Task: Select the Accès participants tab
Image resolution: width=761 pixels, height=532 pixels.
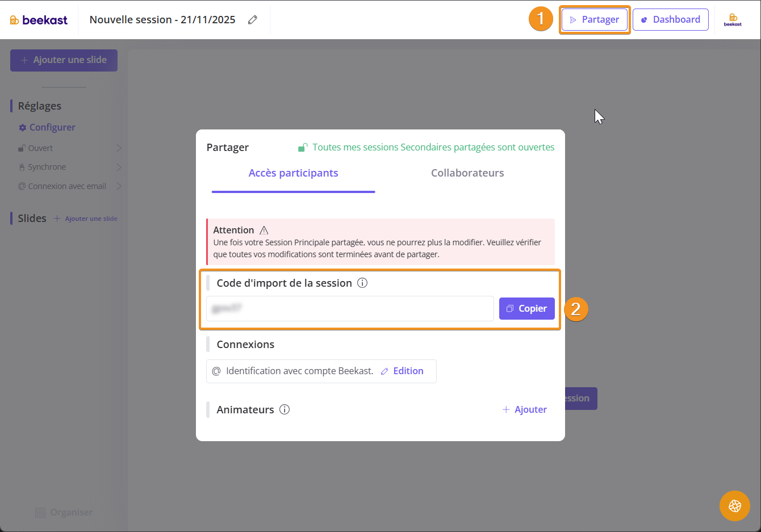Action: (293, 173)
